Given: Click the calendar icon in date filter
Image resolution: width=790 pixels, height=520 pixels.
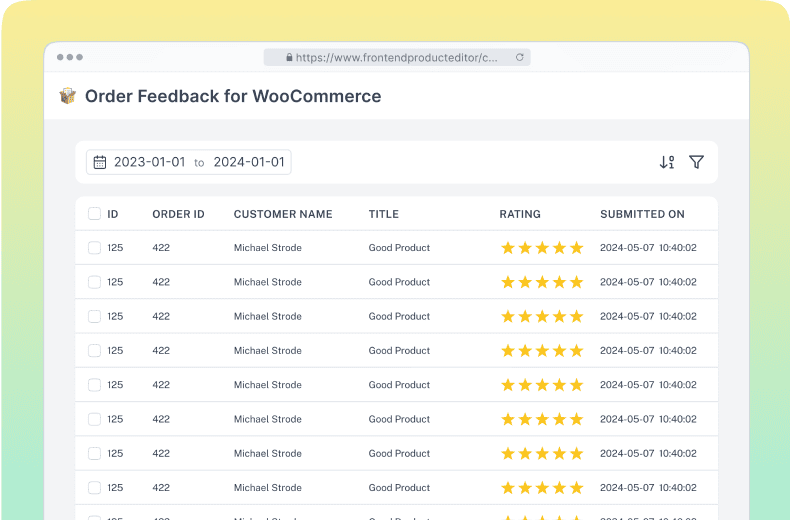Looking at the screenshot, I should click(100, 162).
